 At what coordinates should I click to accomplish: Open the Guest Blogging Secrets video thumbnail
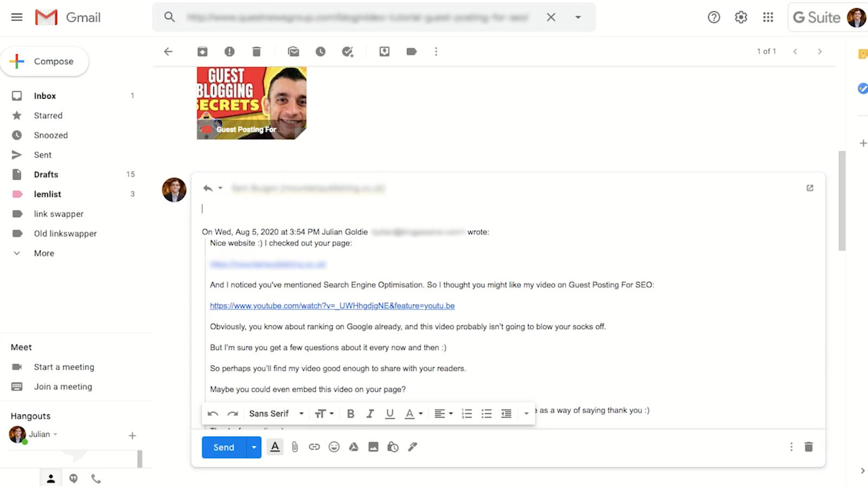pos(252,103)
